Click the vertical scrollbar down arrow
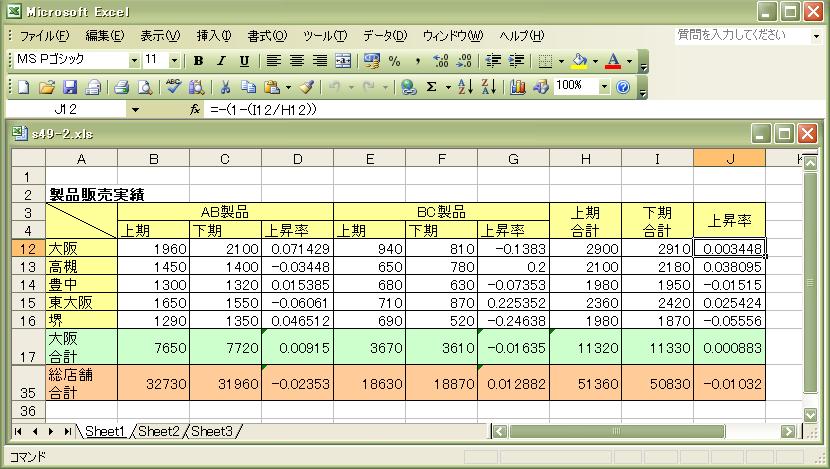Screen dimensions: 830x469 point(810,414)
